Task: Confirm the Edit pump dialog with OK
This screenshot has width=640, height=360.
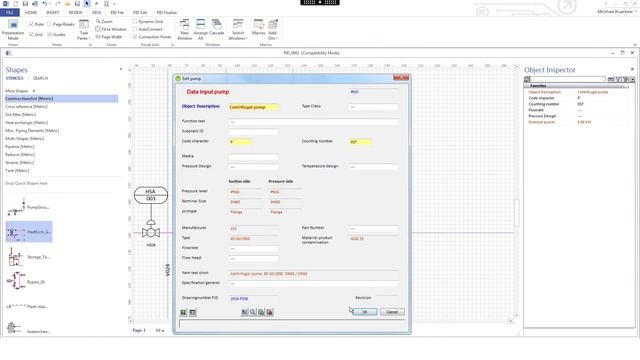Action: click(x=365, y=312)
